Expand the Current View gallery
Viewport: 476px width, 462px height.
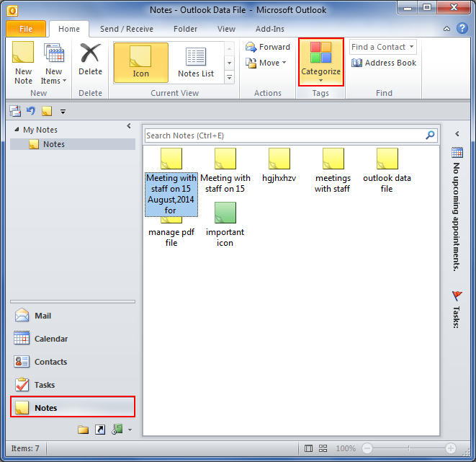point(229,77)
